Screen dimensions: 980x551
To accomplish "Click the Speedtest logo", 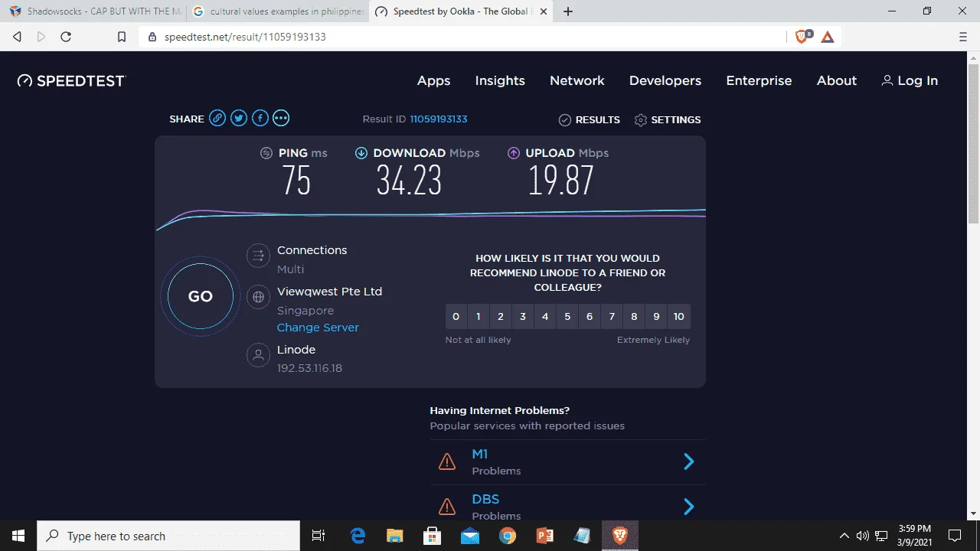I will [71, 81].
